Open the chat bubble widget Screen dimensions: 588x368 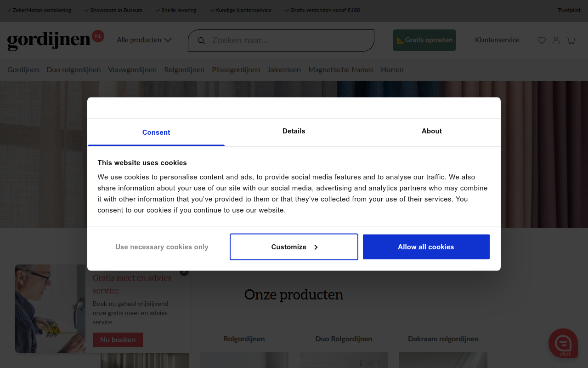pyautogui.click(x=563, y=343)
